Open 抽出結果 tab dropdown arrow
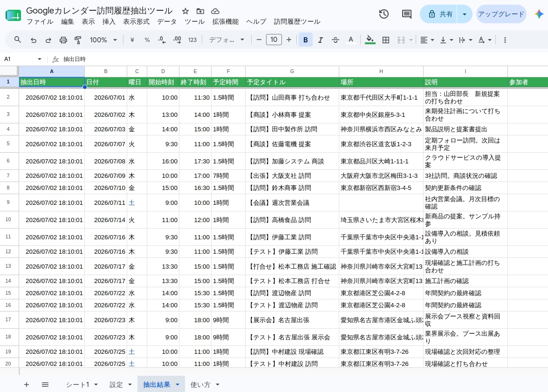This screenshot has width=548, height=392. tap(178, 385)
